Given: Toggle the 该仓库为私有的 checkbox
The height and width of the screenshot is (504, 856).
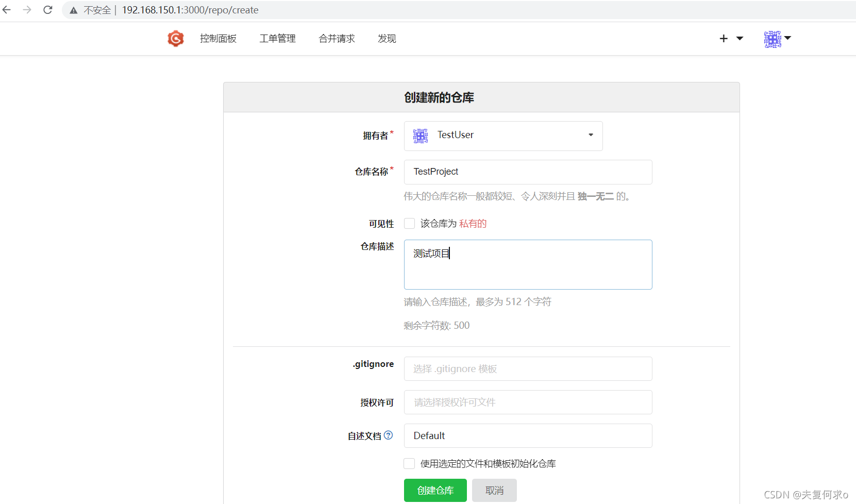Looking at the screenshot, I should coord(409,223).
